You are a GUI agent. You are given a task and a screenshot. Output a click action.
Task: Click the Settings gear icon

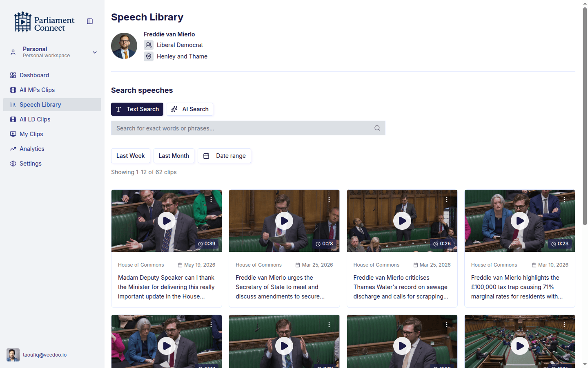click(x=13, y=164)
